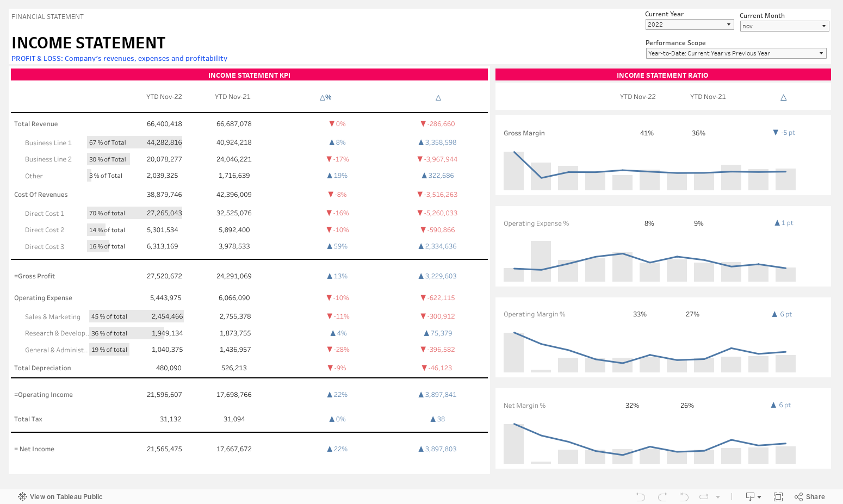Screen dimensions: 843x504
Task: Click the down arrow beside Gross Margin -5 pt
Action: [x=776, y=133]
